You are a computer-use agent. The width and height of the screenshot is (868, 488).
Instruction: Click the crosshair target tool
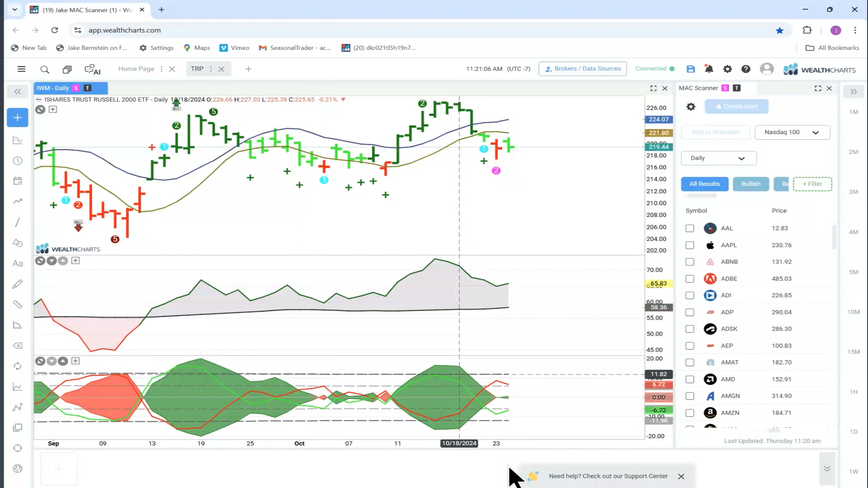tap(18, 448)
